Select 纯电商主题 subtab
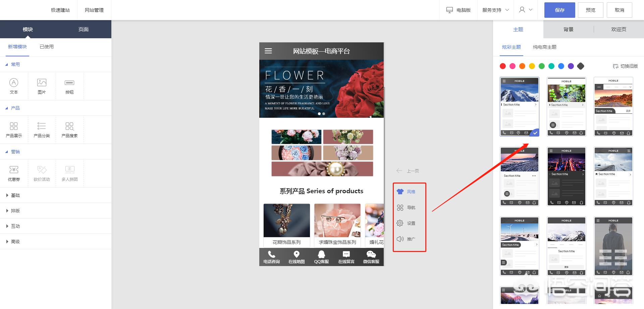644x309 pixels. 545,47
